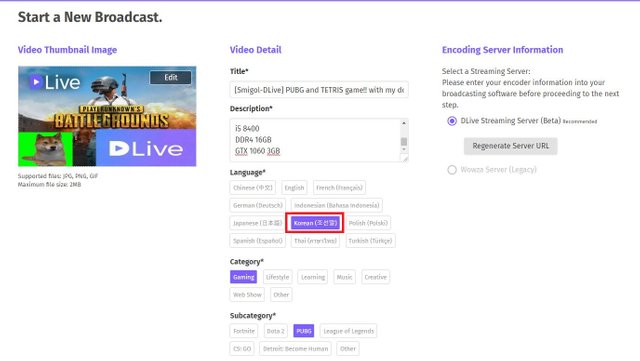This screenshot has height=361, width=640.
Task: Click the PUBG video thumbnail image
Action: pos(107,116)
